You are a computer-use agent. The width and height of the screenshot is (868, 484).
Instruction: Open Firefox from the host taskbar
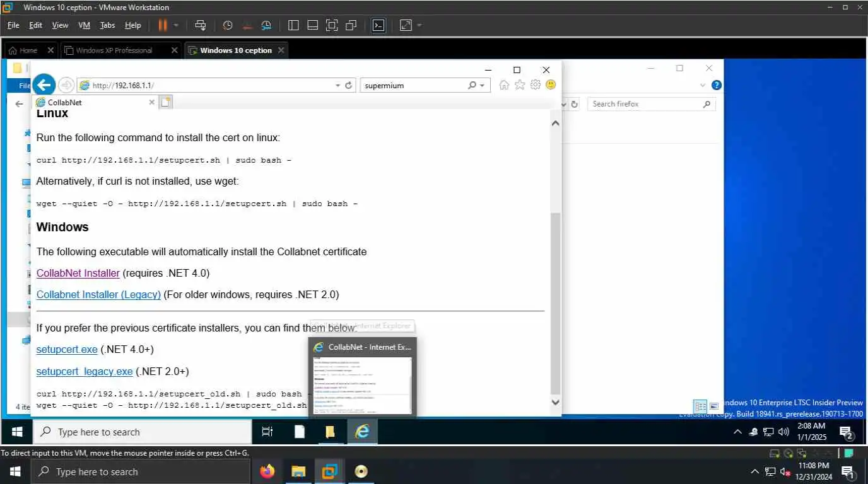coord(267,471)
